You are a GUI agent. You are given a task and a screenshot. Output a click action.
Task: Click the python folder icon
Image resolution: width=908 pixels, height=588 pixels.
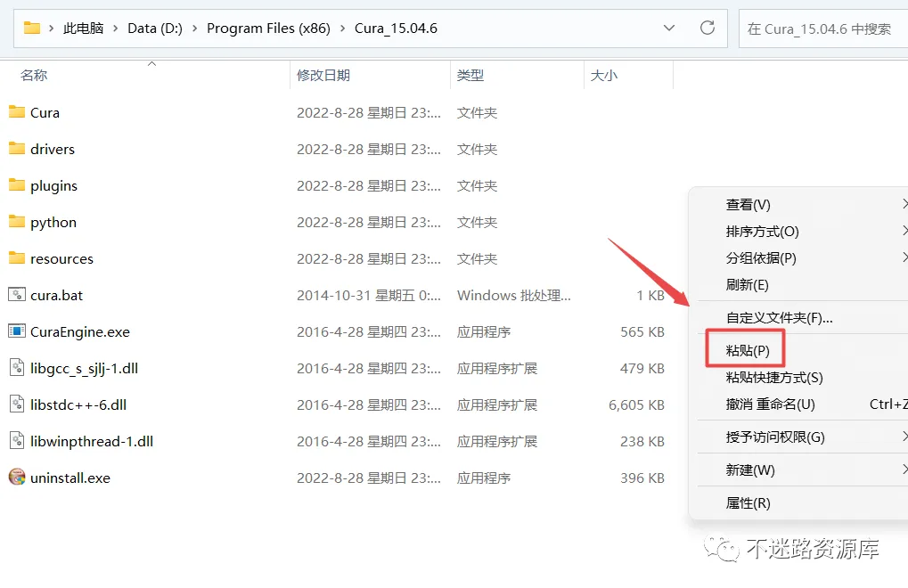tap(17, 221)
